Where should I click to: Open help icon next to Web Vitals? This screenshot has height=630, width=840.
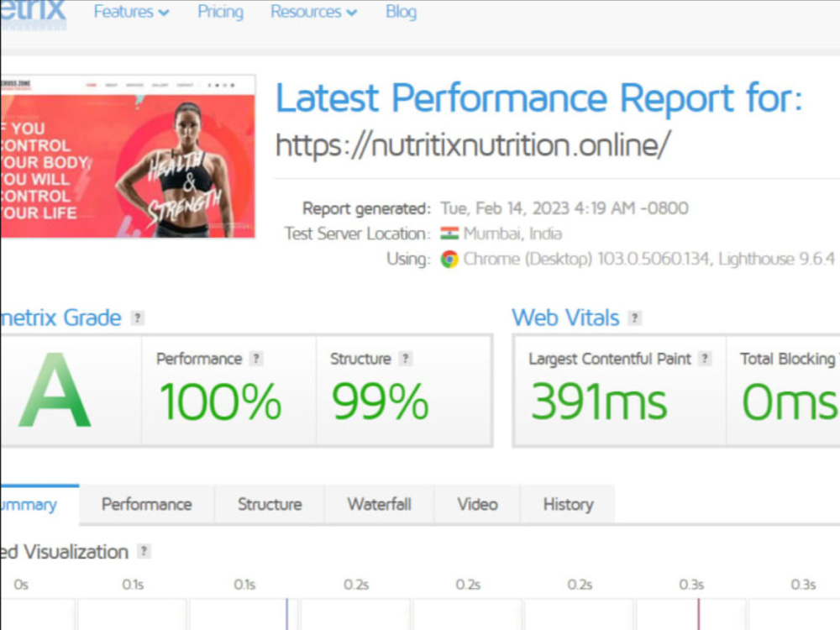pos(635,318)
